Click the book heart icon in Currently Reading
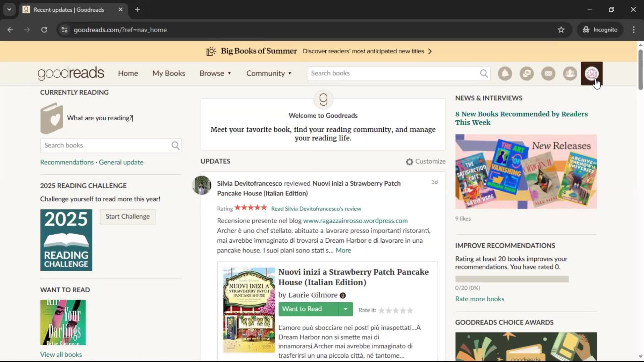The image size is (644, 362). click(x=52, y=118)
